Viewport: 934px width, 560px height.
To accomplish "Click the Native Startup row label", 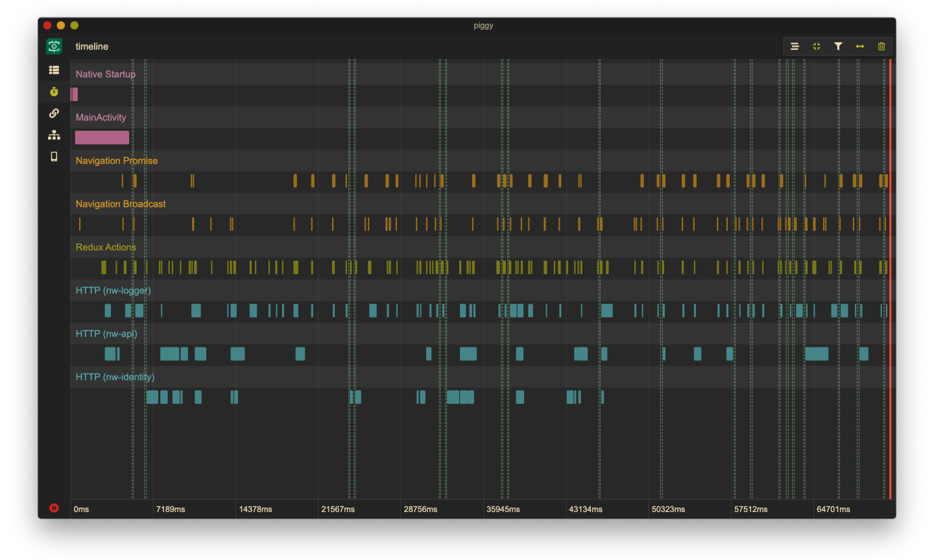I will [x=105, y=74].
